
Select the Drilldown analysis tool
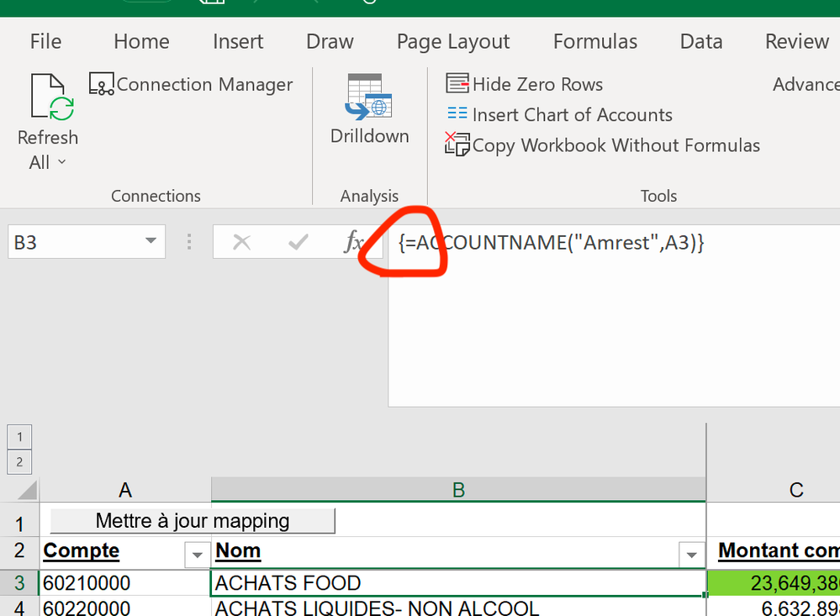[369, 108]
